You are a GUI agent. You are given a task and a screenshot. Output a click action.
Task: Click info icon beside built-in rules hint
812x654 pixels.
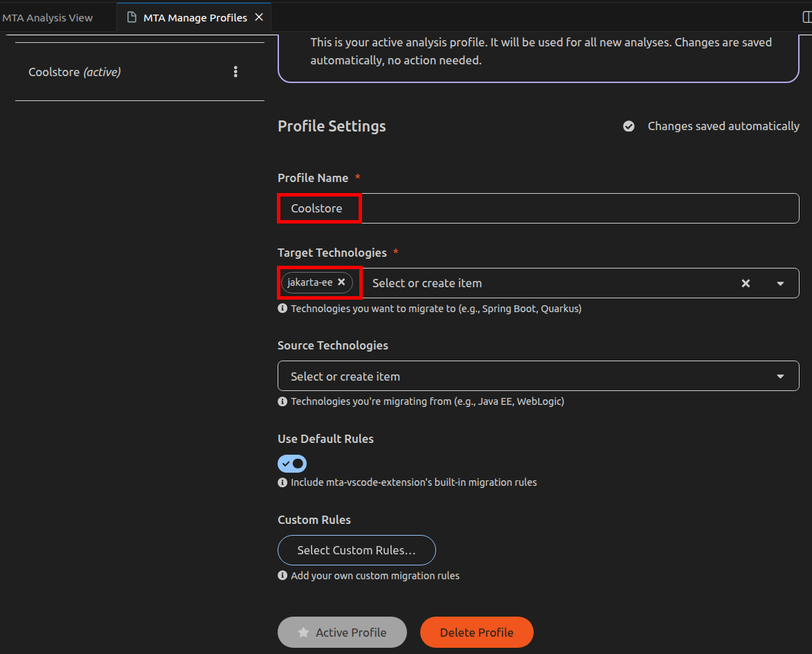click(x=282, y=482)
